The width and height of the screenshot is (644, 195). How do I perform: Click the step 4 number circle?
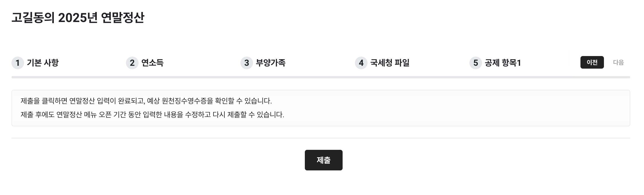(361, 63)
